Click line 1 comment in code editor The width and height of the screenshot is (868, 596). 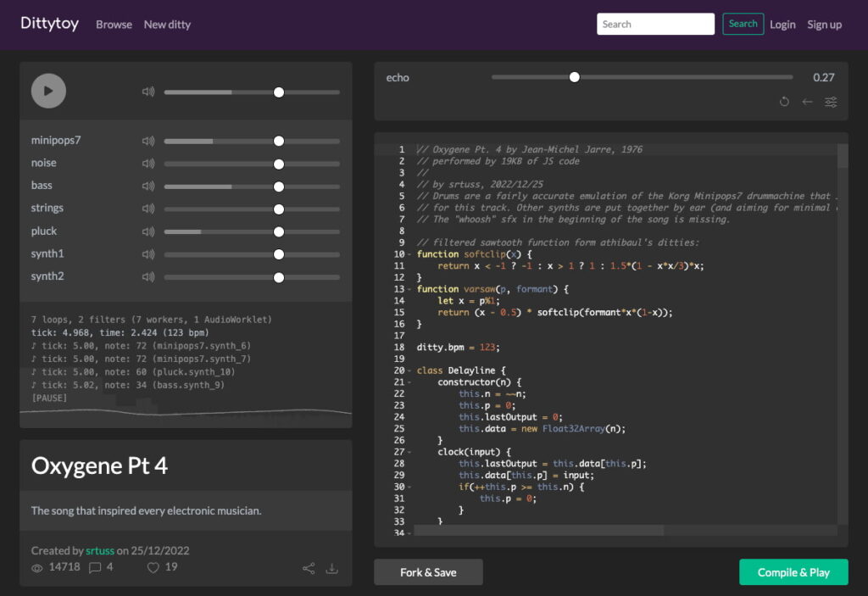coord(529,149)
